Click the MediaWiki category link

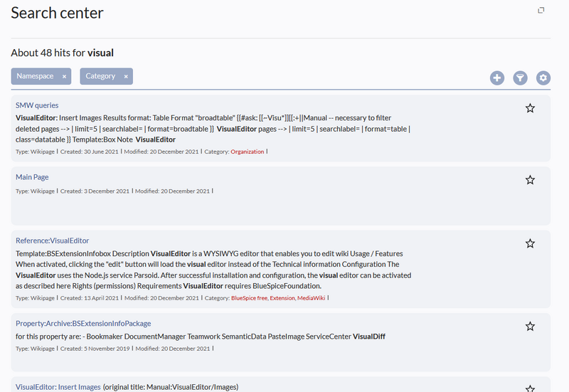(311, 298)
